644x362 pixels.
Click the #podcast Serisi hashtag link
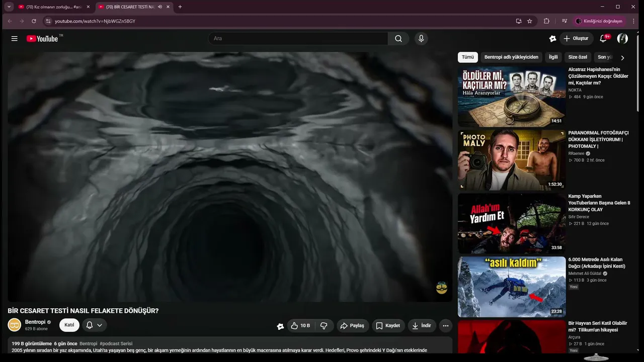[x=116, y=344]
